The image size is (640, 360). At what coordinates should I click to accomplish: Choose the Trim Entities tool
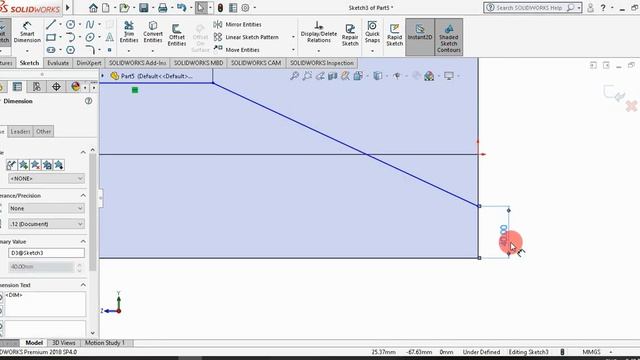tap(129, 32)
